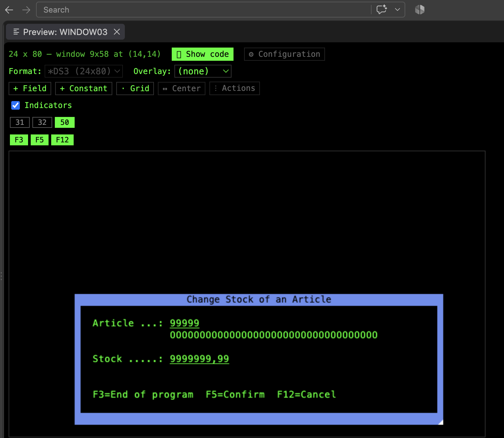Toggle indicator 50 off

pos(65,122)
